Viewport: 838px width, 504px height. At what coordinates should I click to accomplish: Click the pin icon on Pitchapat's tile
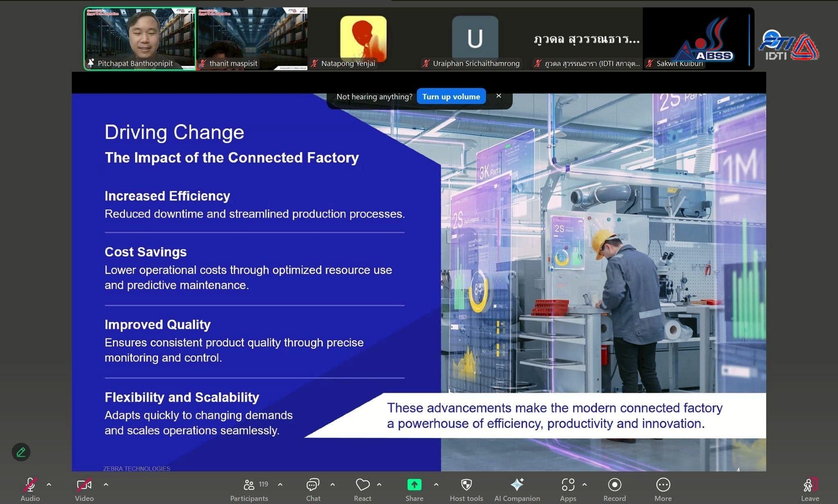pos(91,63)
